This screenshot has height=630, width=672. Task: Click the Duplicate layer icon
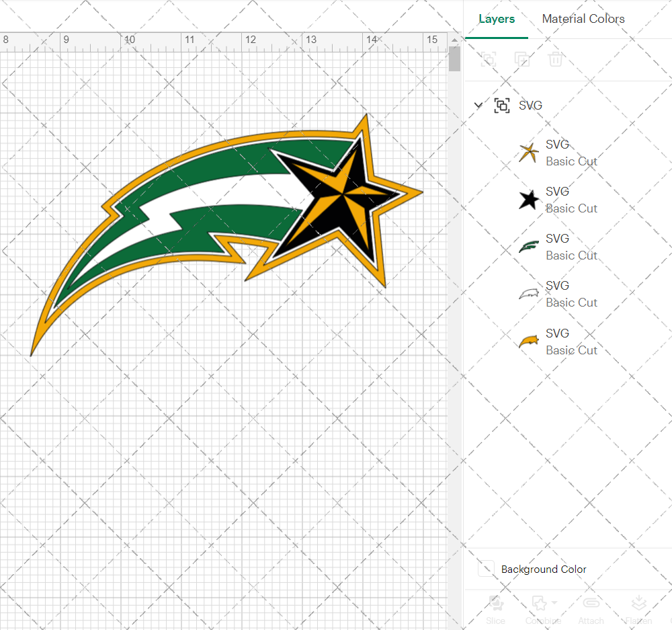pos(521,59)
